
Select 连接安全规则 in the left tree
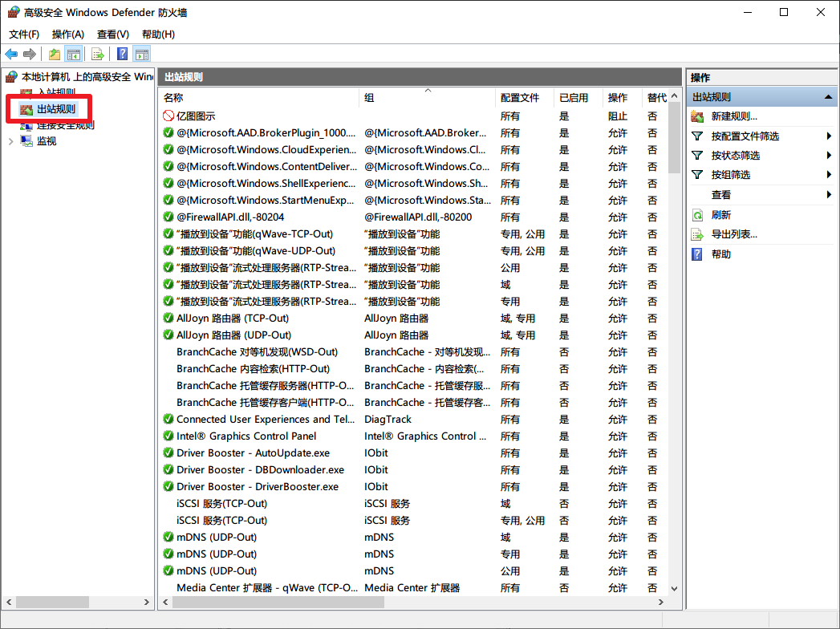[65, 125]
